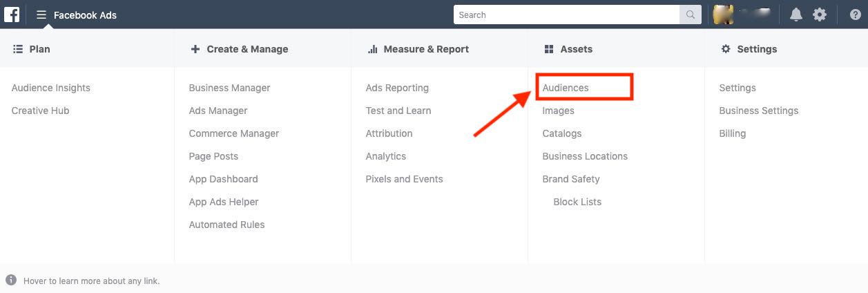The height and width of the screenshot is (293, 868).
Task: Open Business Settings
Action: click(758, 111)
